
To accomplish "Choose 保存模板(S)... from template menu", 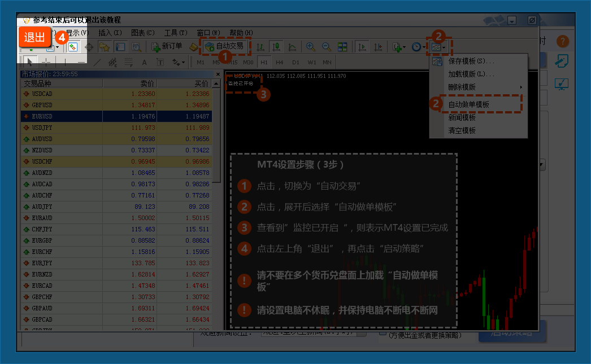I will (x=479, y=61).
